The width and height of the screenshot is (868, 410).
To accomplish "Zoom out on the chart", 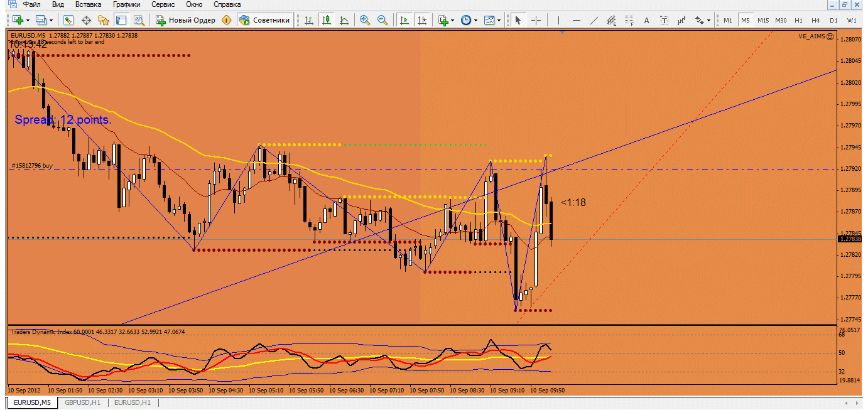I will pos(382,20).
